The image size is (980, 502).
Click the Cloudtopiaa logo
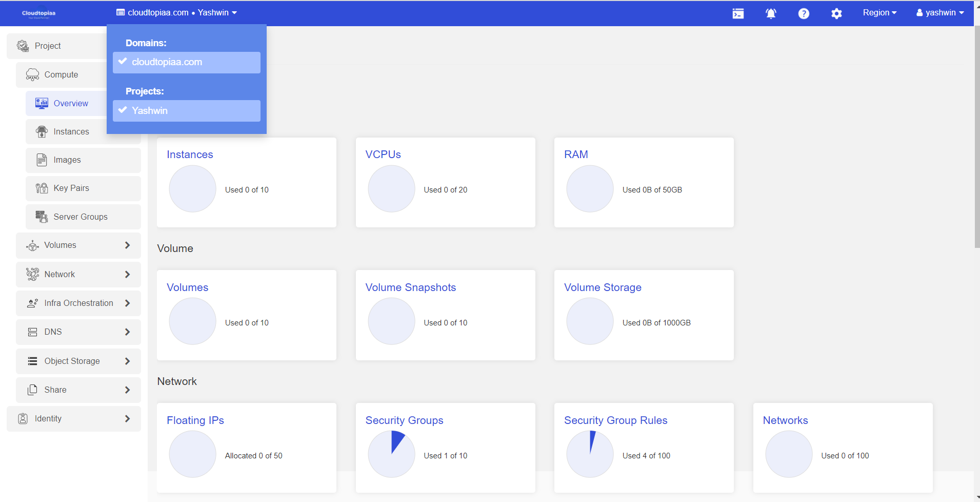(x=39, y=13)
